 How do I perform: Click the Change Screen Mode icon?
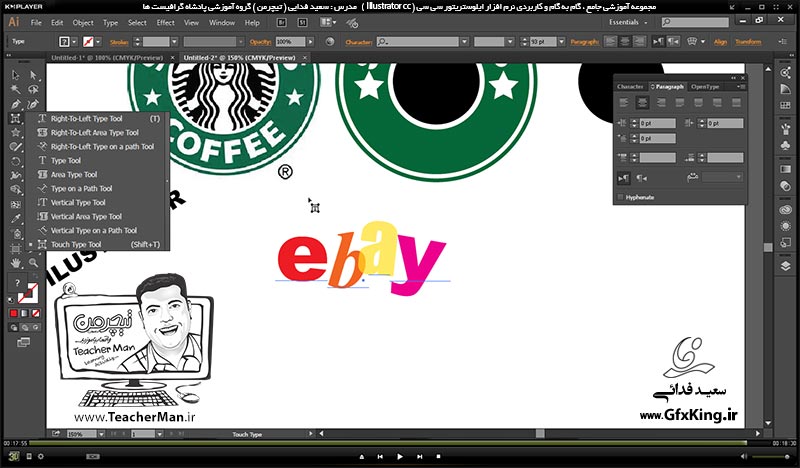23,342
